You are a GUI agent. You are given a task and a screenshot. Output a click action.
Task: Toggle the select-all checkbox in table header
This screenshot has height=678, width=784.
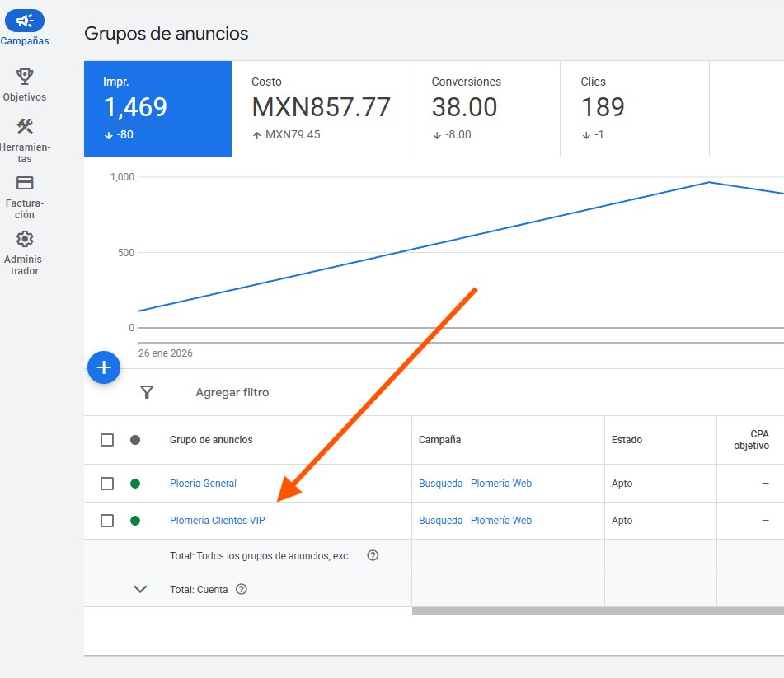(x=107, y=440)
